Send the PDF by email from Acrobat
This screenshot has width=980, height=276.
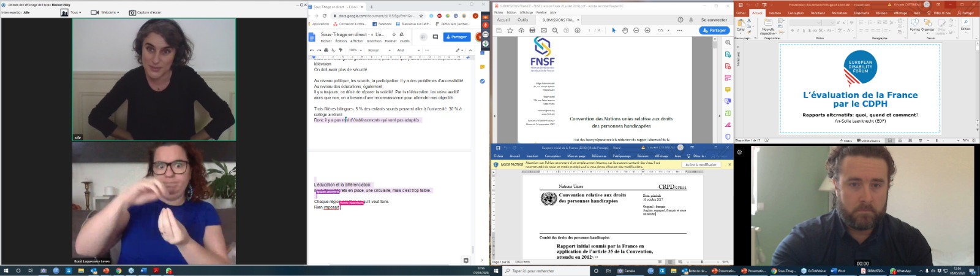pos(543,30)
